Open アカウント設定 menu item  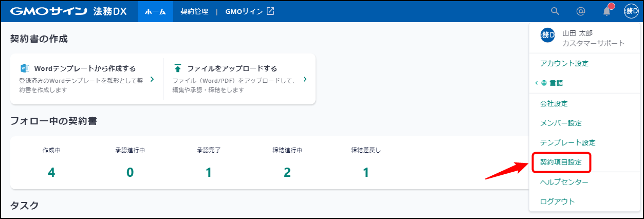click(564, 64)
